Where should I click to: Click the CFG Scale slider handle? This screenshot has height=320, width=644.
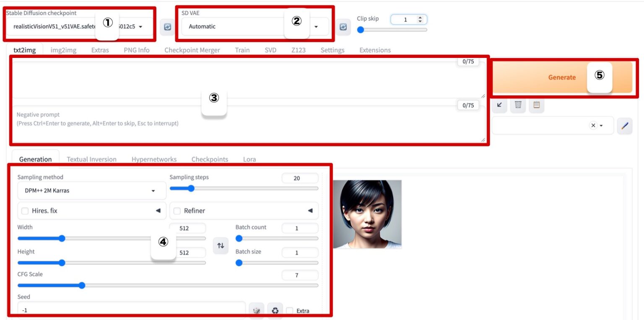(x=82, y=285)
